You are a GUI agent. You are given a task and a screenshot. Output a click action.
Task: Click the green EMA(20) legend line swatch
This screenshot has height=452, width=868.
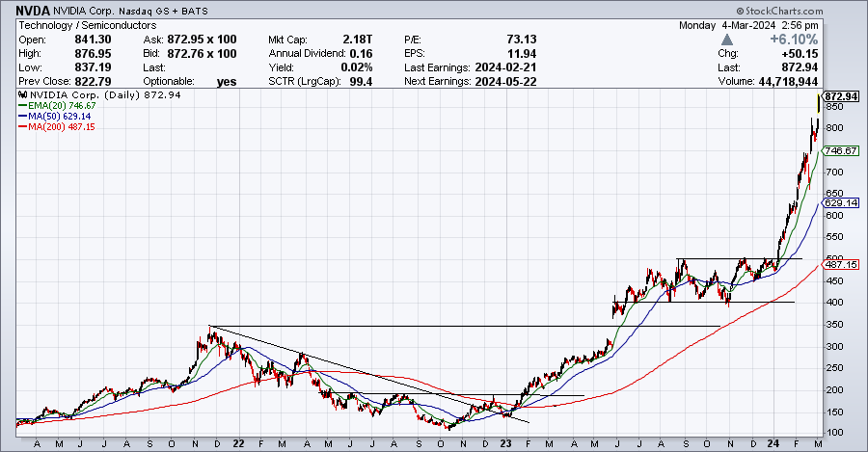point(23,106)
